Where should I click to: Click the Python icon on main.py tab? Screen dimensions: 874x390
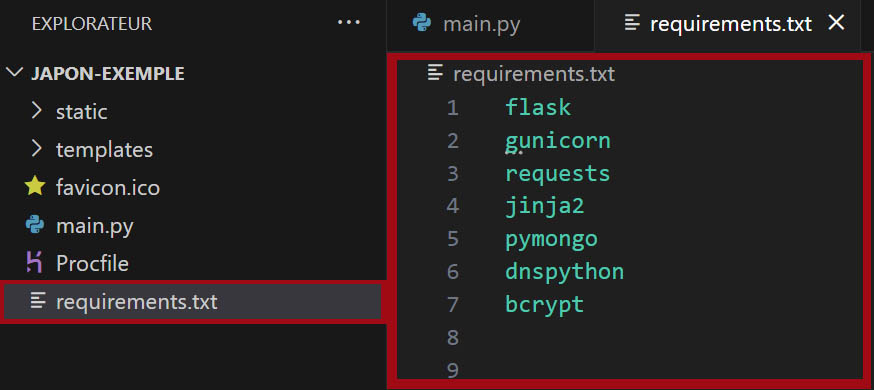tap(422, 24)
